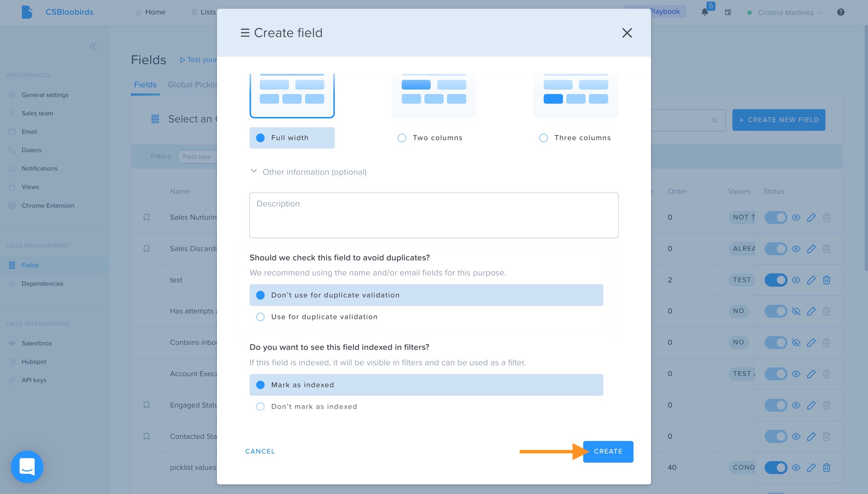Collapse the sidebar with double chevron icon

click(93, 46)
